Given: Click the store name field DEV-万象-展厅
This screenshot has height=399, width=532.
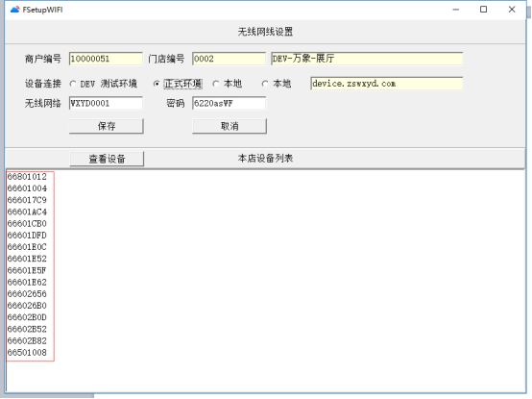Looking at the screenshot, I should point(367,59).
